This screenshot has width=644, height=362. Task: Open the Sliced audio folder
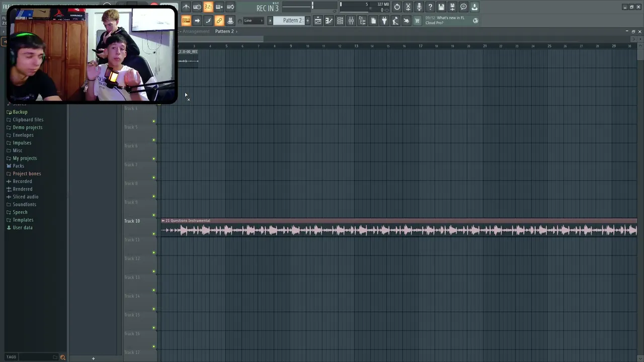pyautogui.click(x=22, y=197)
